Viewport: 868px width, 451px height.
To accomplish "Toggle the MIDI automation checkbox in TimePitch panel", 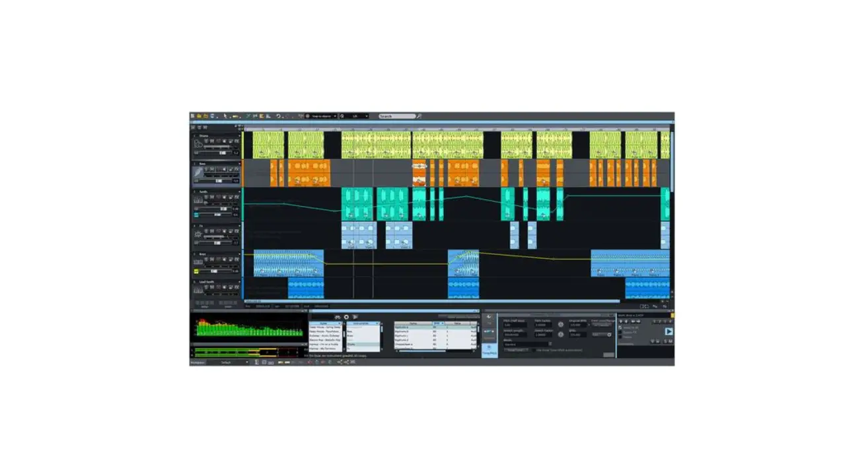I will [534, 350].
